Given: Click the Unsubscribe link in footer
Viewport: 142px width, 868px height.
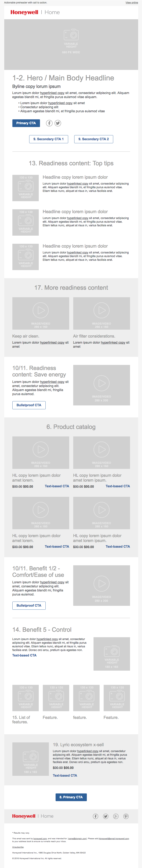Looking at the screenshot, I should pos(18,847).
